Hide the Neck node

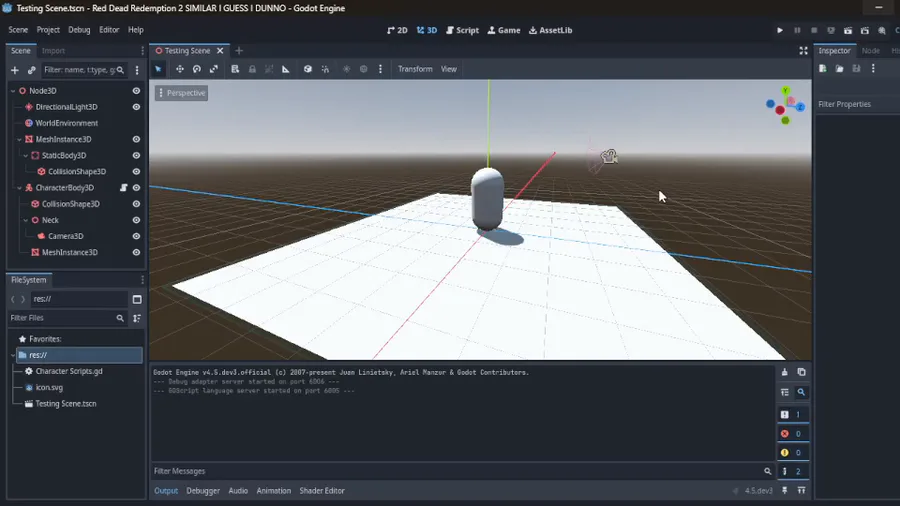(136, 220)
